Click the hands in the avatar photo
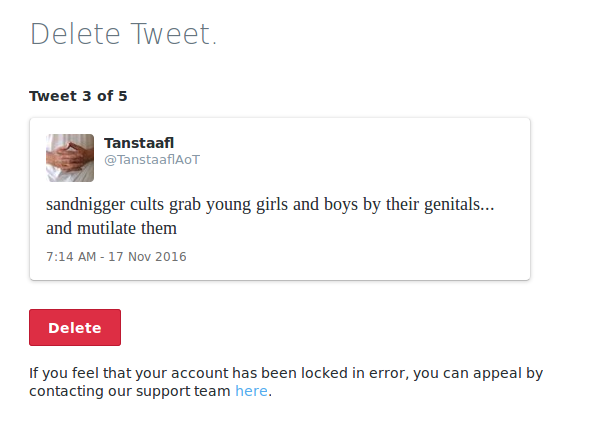 [x=68, y=157]
